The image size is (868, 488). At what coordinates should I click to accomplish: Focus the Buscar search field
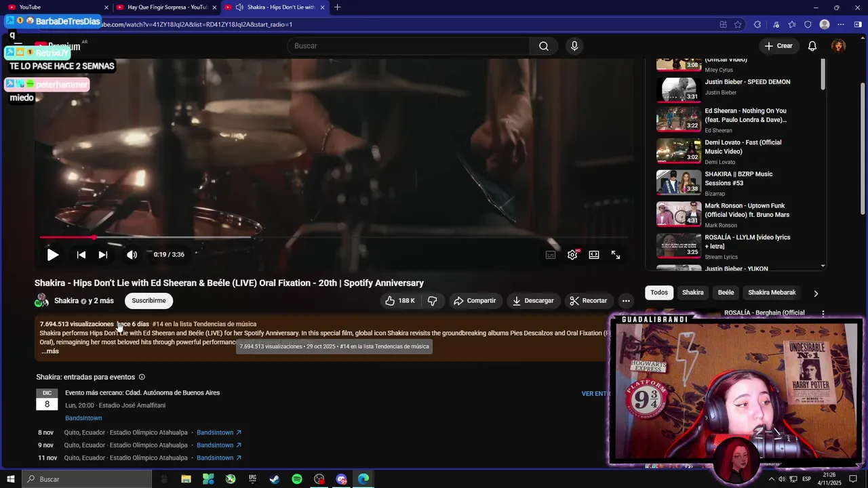click(x=409, y=46)
